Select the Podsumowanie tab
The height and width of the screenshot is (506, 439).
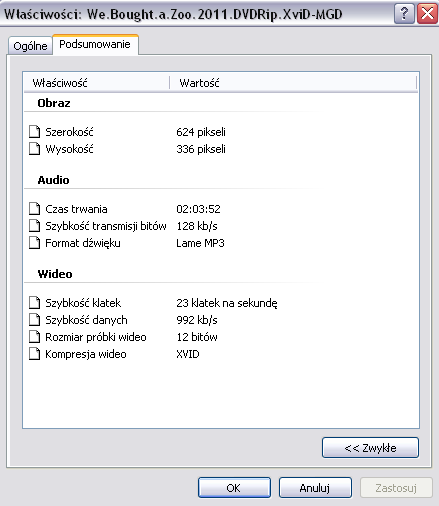[x=95, y=44]
